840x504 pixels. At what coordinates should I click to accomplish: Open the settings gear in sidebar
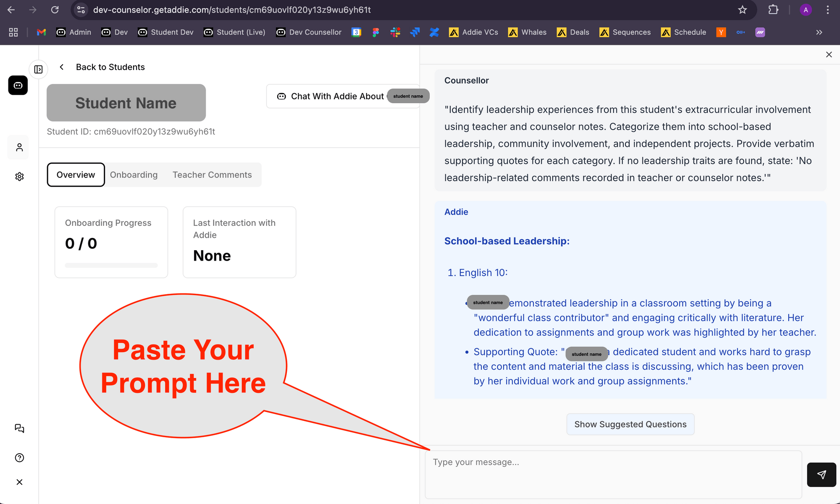coord(19,177)
